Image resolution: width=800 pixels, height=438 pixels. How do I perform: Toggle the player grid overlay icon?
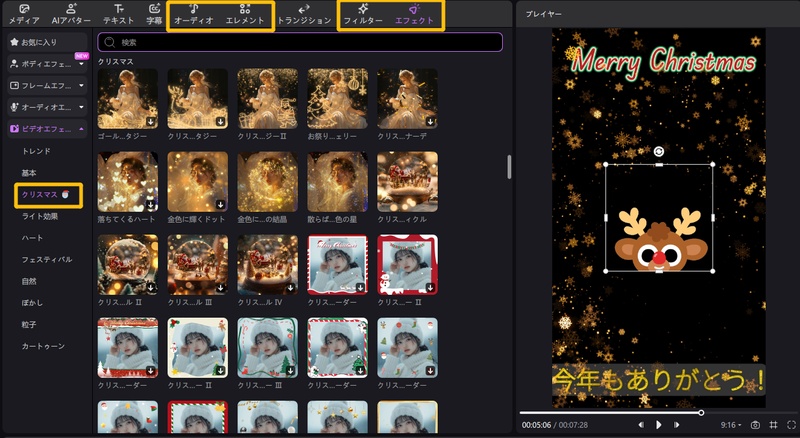click(x=773, y=425)
